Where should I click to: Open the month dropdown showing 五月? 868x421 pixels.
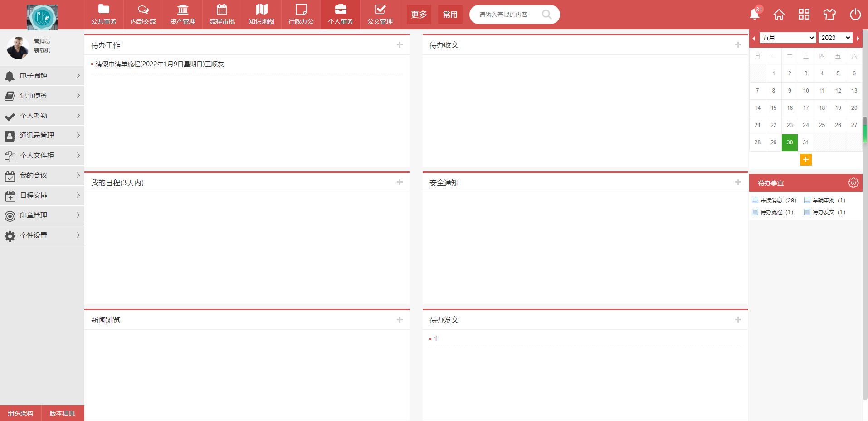788,38
